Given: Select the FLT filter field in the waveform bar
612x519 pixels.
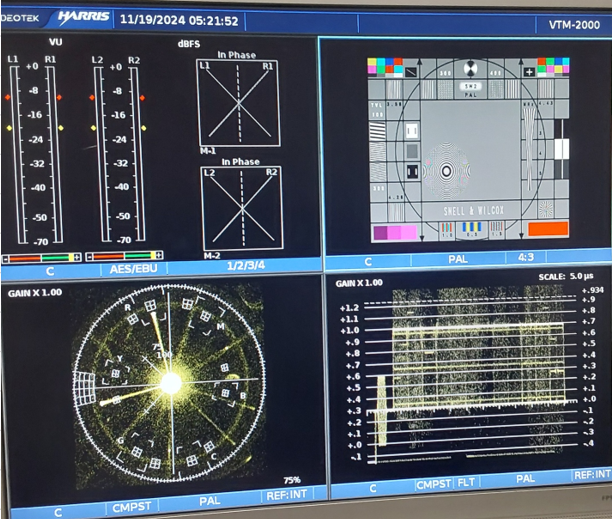Looking at the screenshot, I should click(x=466, y=482).
